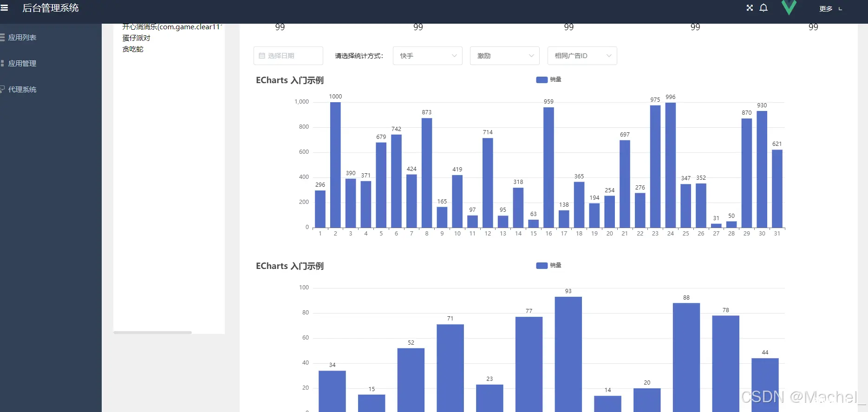868x412 pixels.
Task: Click the bar labeled 44 in second chart
Action: (765, 385)
